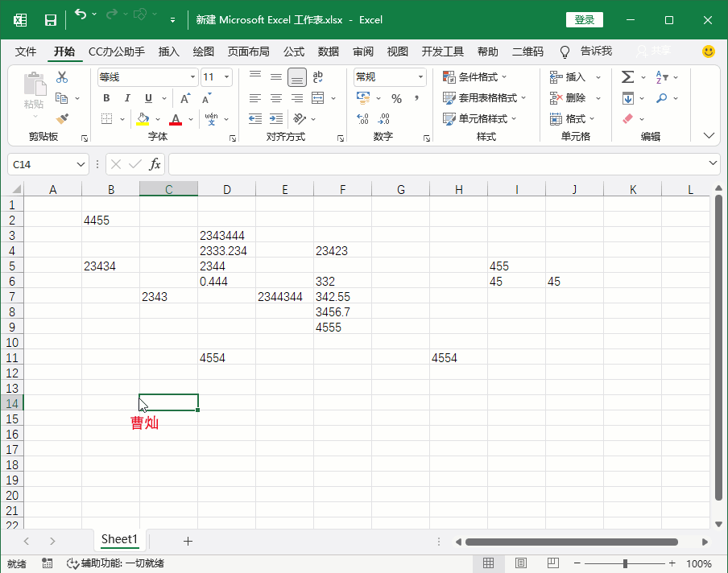The width and height of the screenshot is (728, 573).
Task: Open the number format dropdown 常规
Action: [420, 77]
